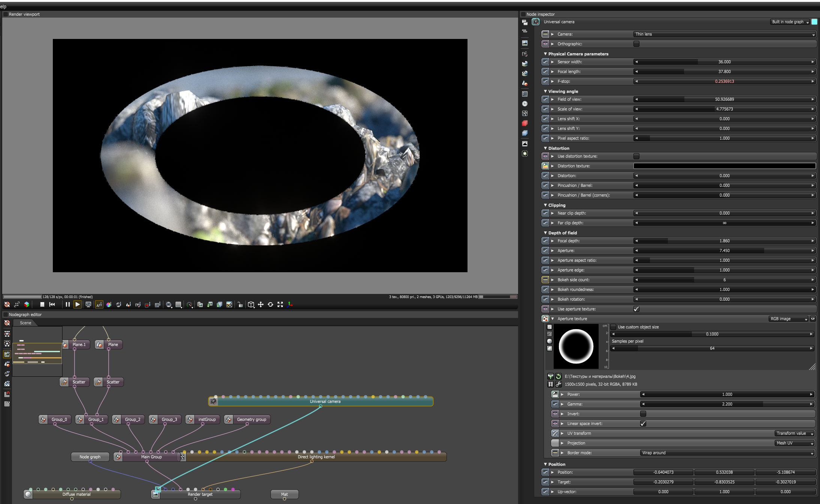
Task: Uncheck Use aperture texture
Action: [636, 309]
